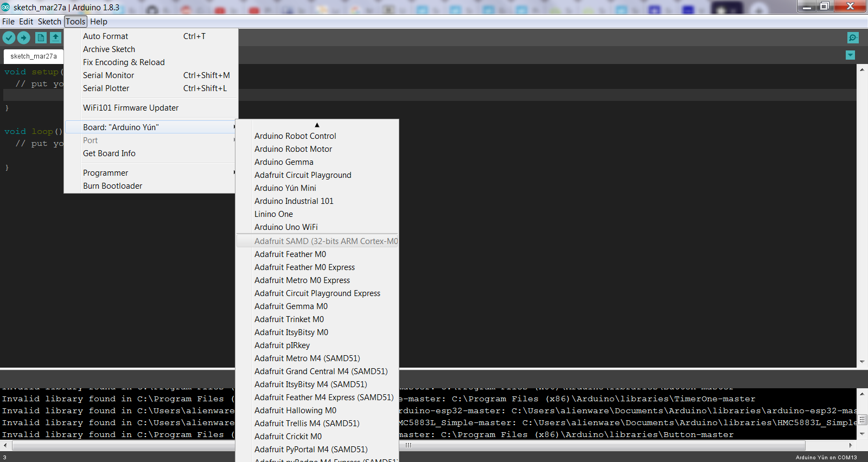Select Arduino Robot Control board
The height and width of the screenshot is (462, 868).
point(317,136)
